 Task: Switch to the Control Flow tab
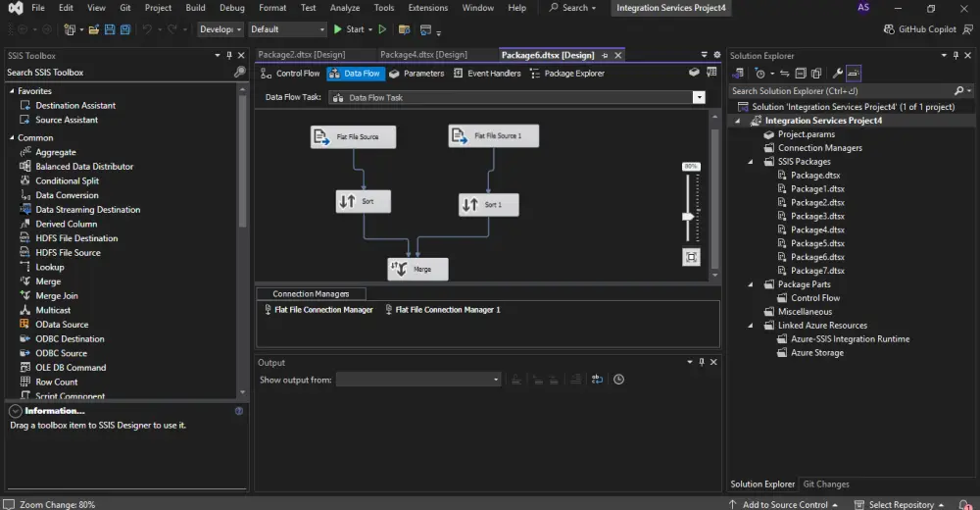[290, 74]
